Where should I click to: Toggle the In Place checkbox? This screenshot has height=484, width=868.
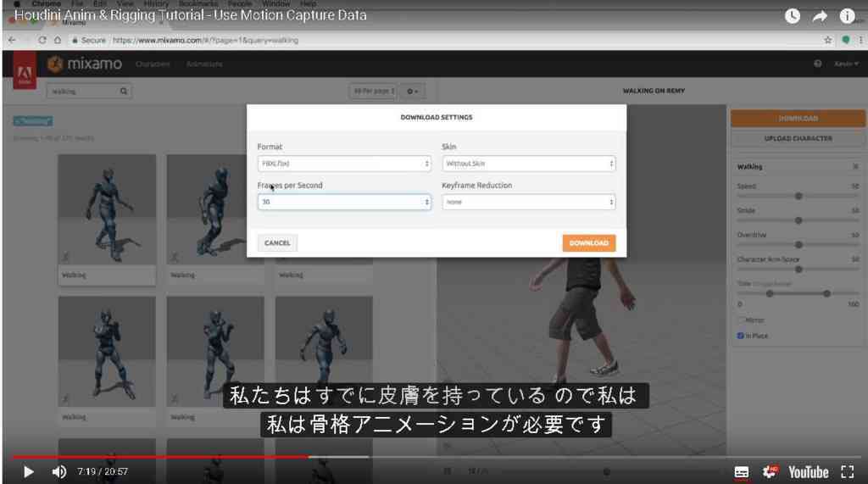coord(741,336)
